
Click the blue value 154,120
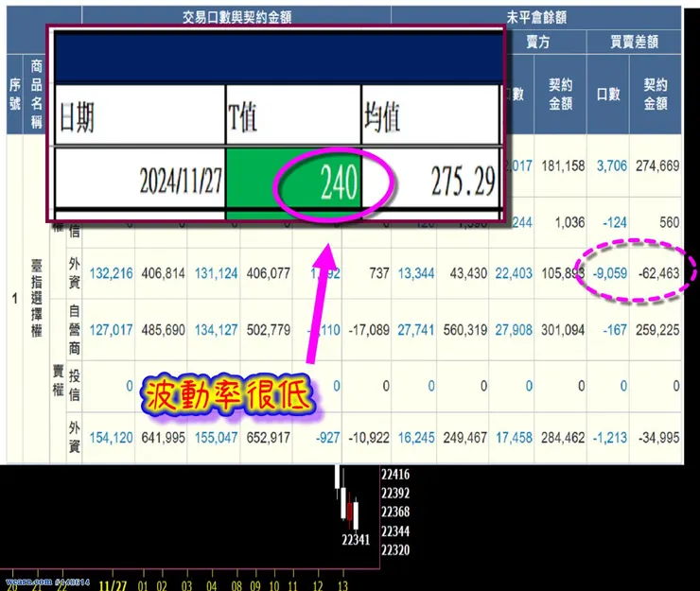click(x=112, y=438)
